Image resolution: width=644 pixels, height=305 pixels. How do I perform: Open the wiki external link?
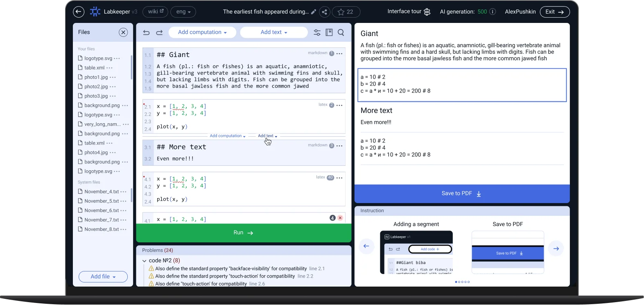(x=156, y=12)
